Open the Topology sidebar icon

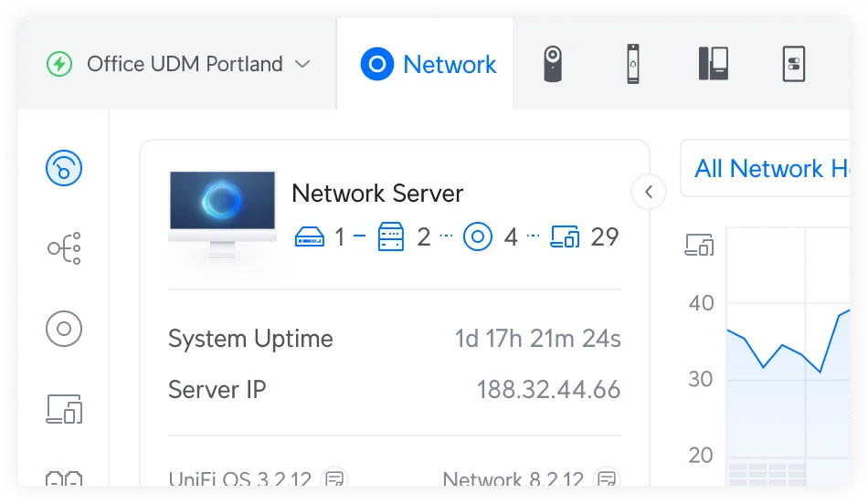pos(64,248)
